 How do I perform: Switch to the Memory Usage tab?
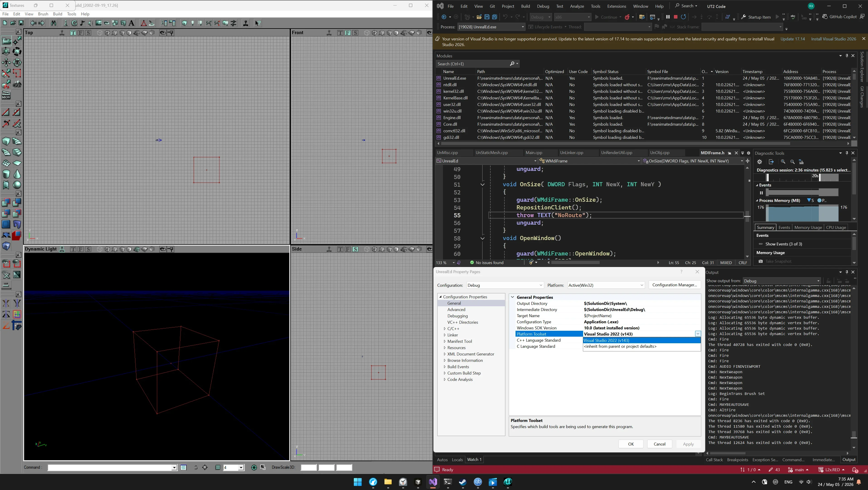pos(808,228)
